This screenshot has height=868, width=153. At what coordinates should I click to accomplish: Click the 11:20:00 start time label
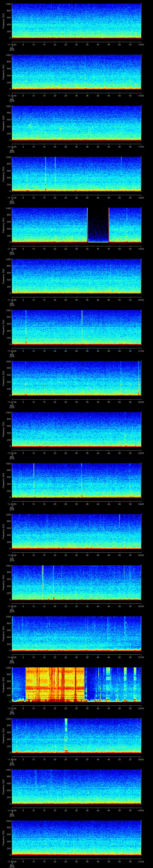click(x=12, y=351)
